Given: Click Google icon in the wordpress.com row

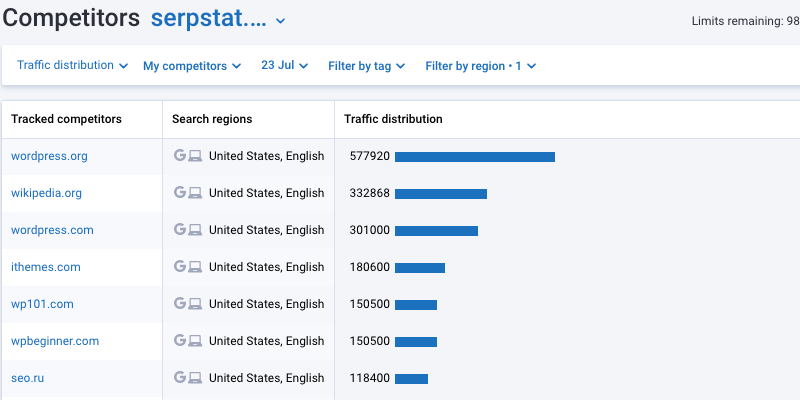Looking at the screenshot, I should [x=180, y=230].
